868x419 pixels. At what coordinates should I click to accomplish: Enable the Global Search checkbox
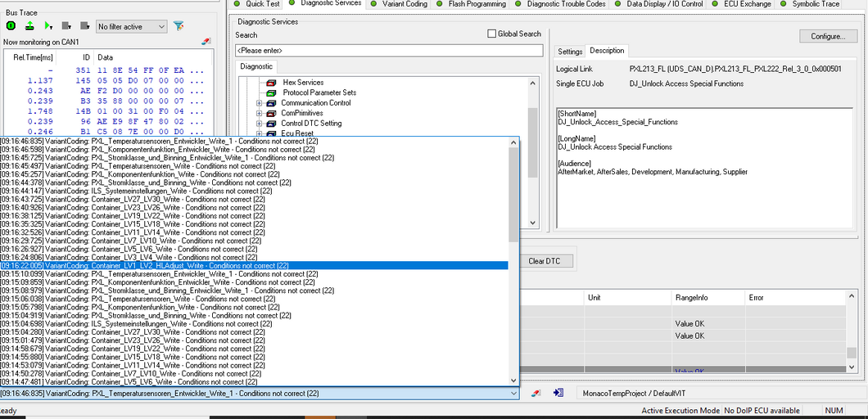point(491,34)
